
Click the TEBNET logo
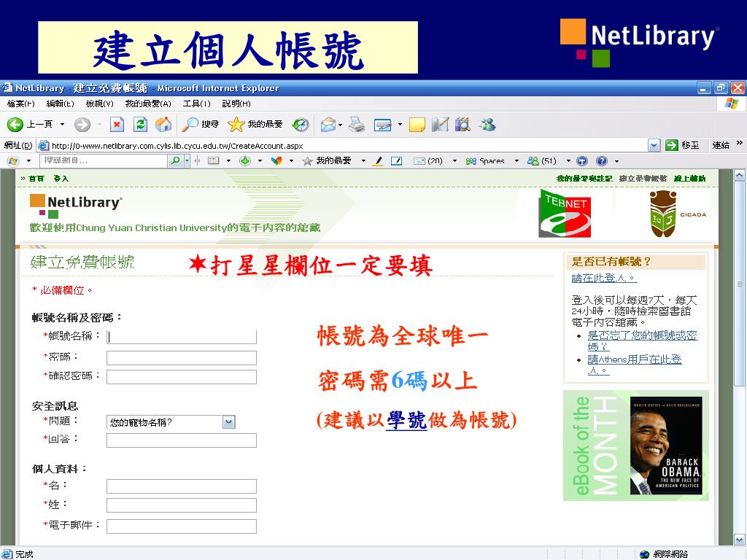(565, 214)
